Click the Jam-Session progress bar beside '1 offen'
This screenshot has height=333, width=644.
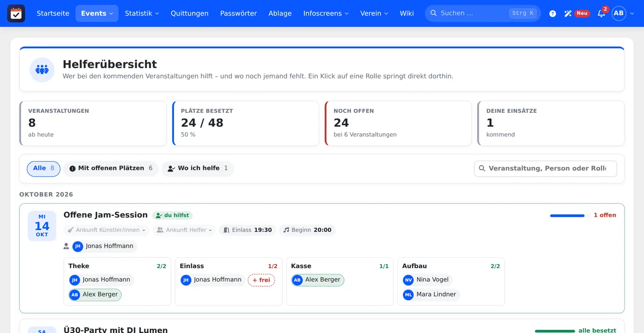[570, 215]
